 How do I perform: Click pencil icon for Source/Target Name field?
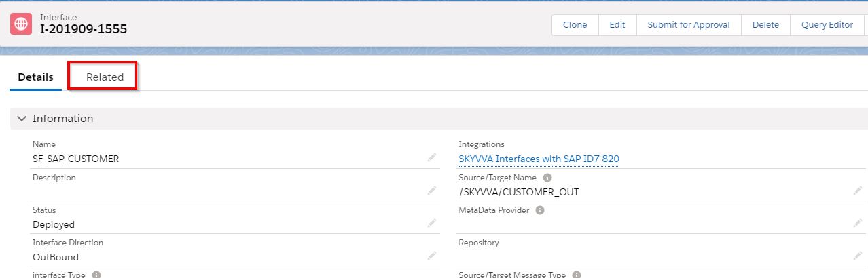click(857, 191)
